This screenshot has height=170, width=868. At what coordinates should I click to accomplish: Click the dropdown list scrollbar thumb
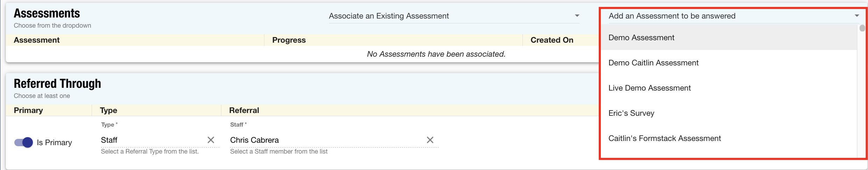tap(862, 28)
